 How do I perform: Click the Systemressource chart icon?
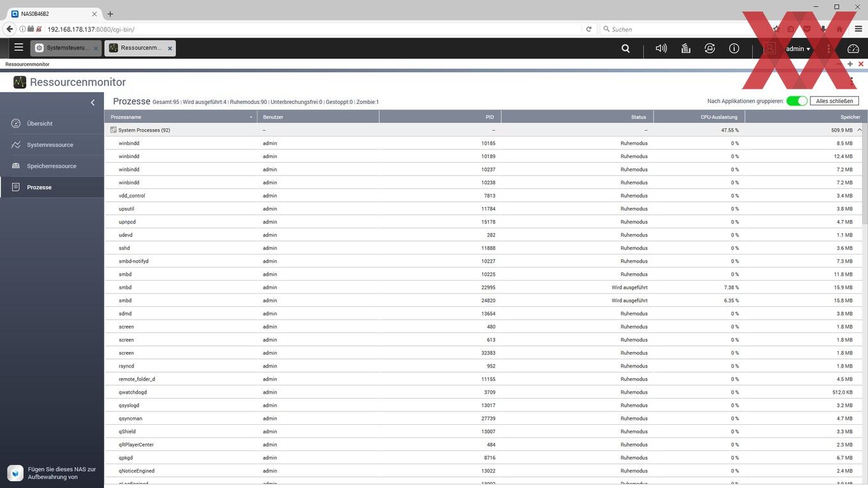[16, 145]
